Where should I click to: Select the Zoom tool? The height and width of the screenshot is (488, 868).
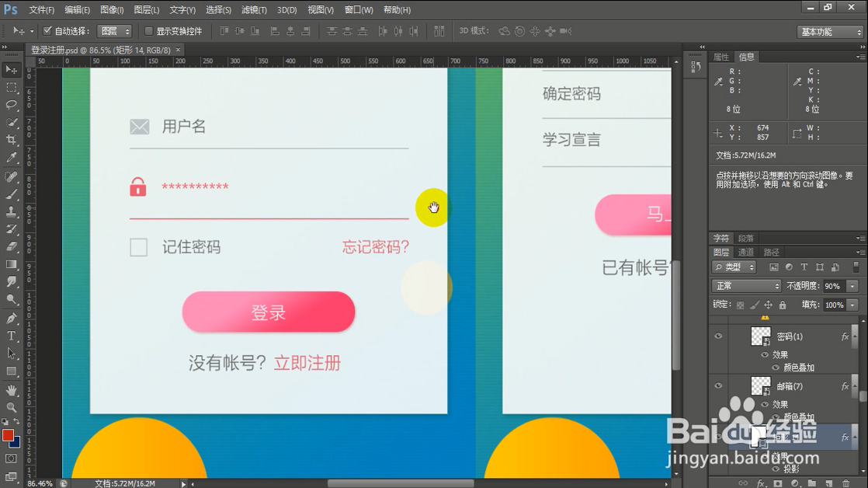(11, 408)
